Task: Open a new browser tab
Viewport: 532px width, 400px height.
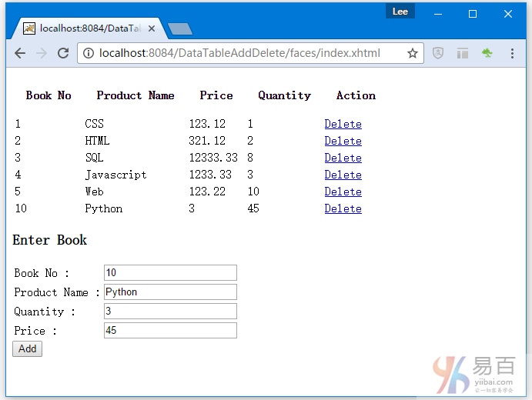Action: click(179, 28)
